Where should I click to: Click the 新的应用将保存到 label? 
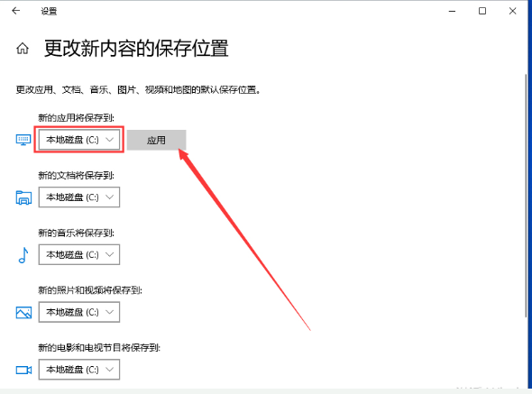[76, 118]
